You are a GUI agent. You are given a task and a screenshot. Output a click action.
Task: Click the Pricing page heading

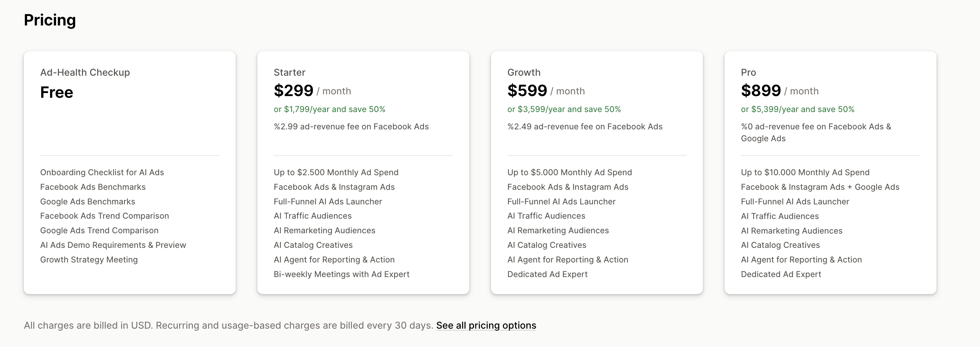pyautogui.click(x=49, y=20)
